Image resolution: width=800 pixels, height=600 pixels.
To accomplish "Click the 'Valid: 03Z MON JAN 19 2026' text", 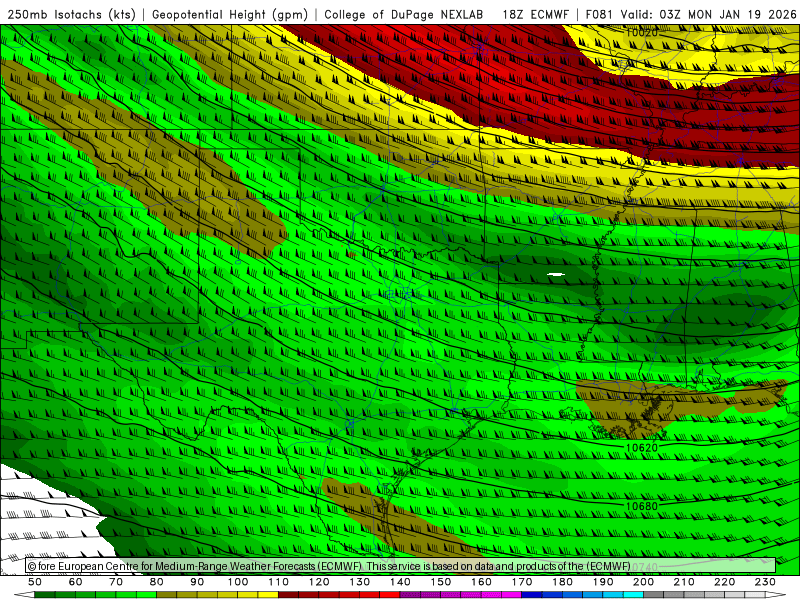I will (x=708, y=14).
